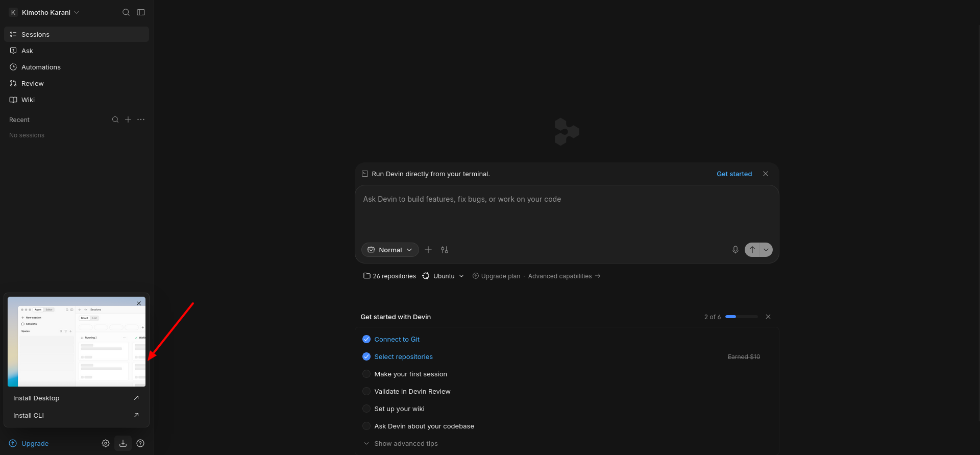980x455 pixels.
Task: Click the arrow icon next to Install CLI
Action: (136, 415)
